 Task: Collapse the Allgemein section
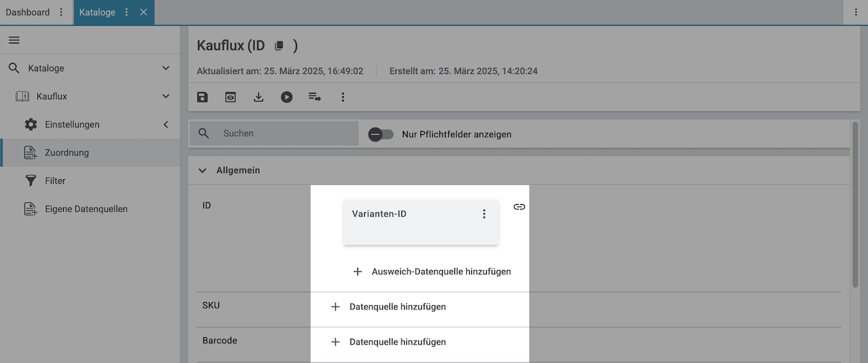[x=202, y=170]
